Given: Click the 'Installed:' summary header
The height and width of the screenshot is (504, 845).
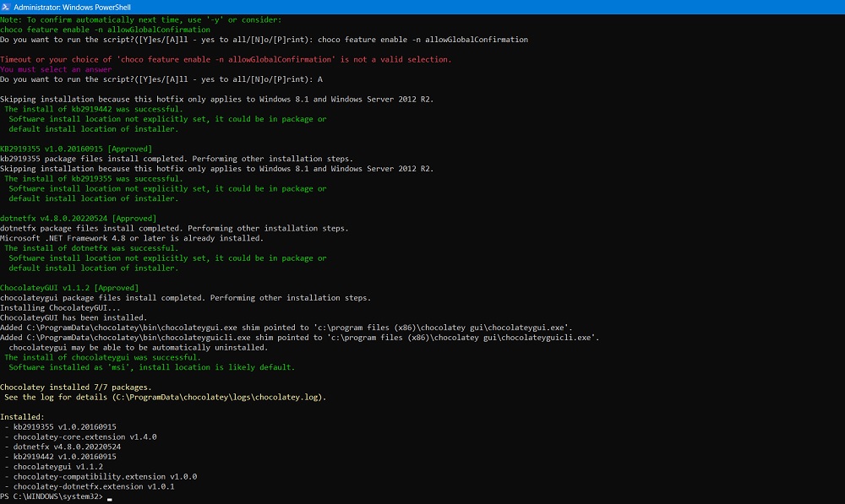Looking at the screenshot, I should (x=21, y=416).
